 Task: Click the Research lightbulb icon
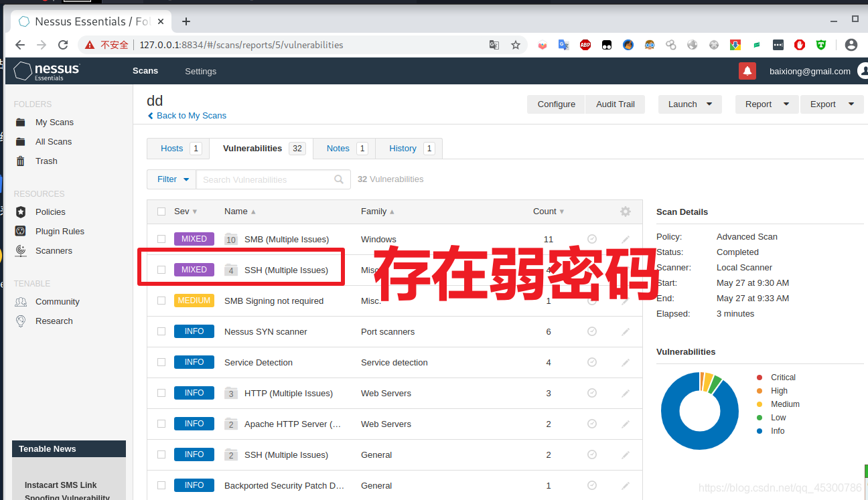pyautogui.click(x=21, y=321)
